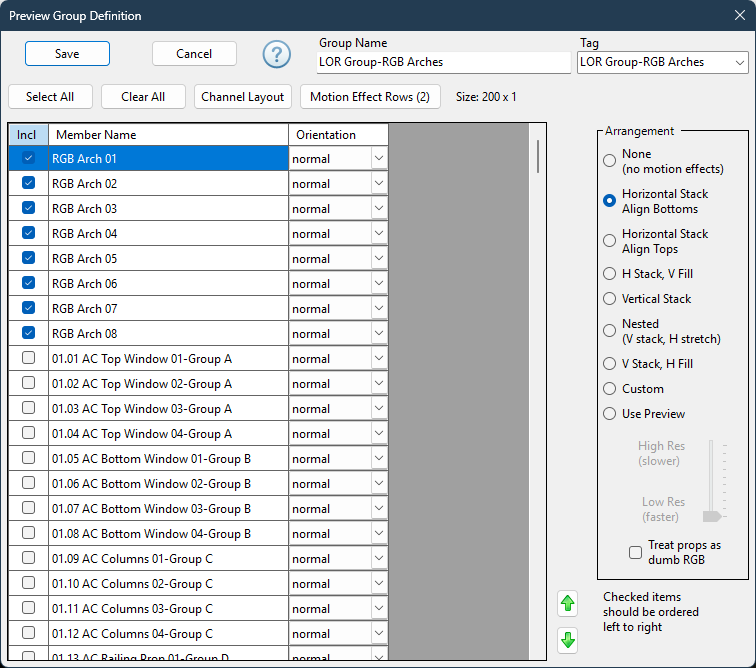Click the Incl column header
Viewport: 756px width, 668px height.
28,135
